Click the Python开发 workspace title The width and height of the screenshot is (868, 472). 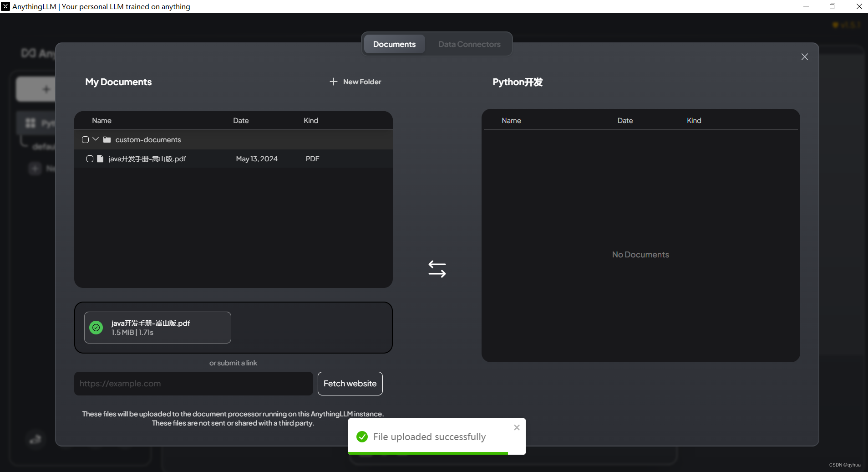coord(518,82)
